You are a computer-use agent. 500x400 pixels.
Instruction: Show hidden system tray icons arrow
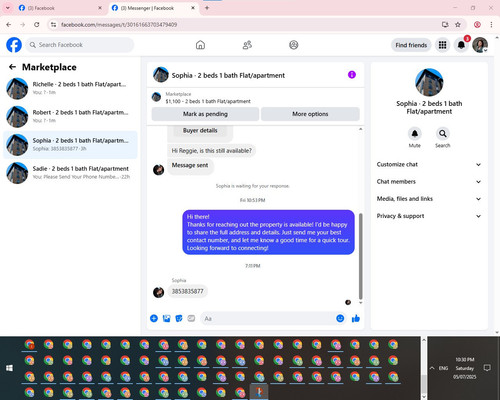pyautogui.click(x=432, y=368)
